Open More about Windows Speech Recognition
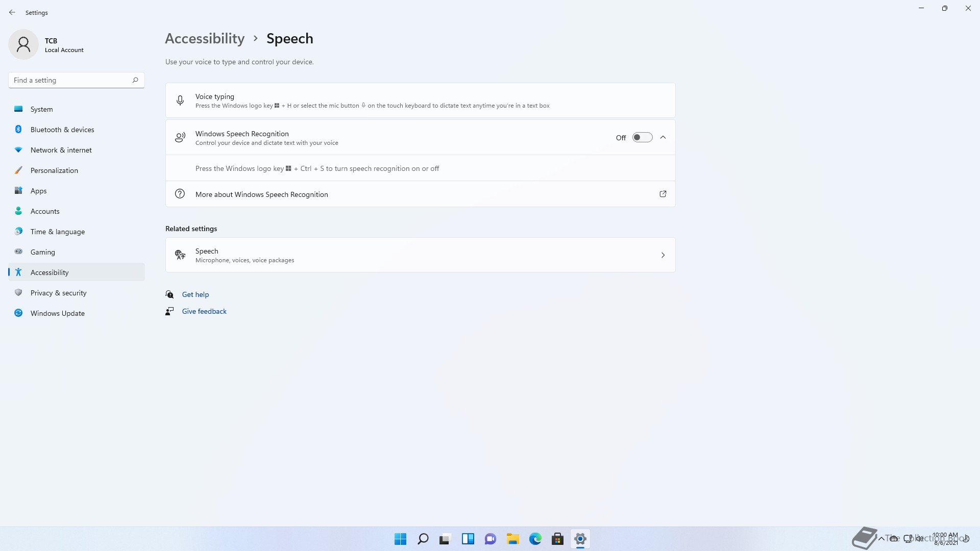Screen dimensions: 980x551 [420, 194]
